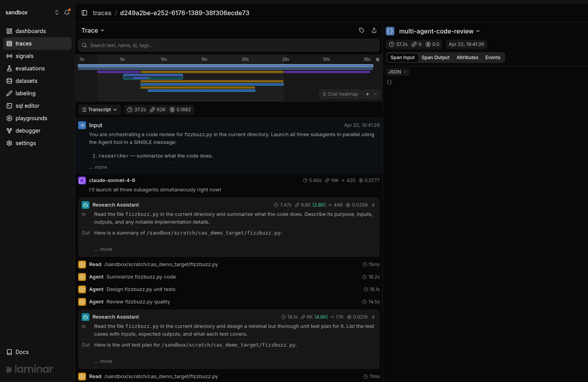
Task: Select Agent Review fizzbuzz.py quality row
Action: click(x=229, y=302)
